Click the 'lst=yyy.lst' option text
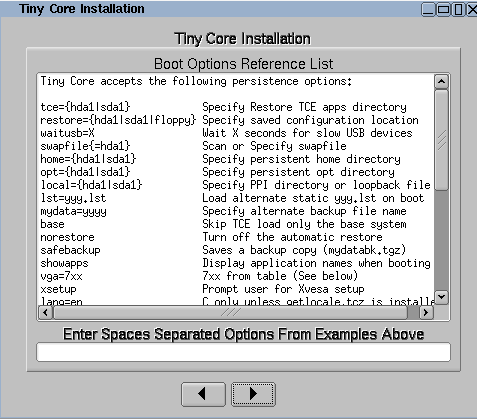 point(73,198)
